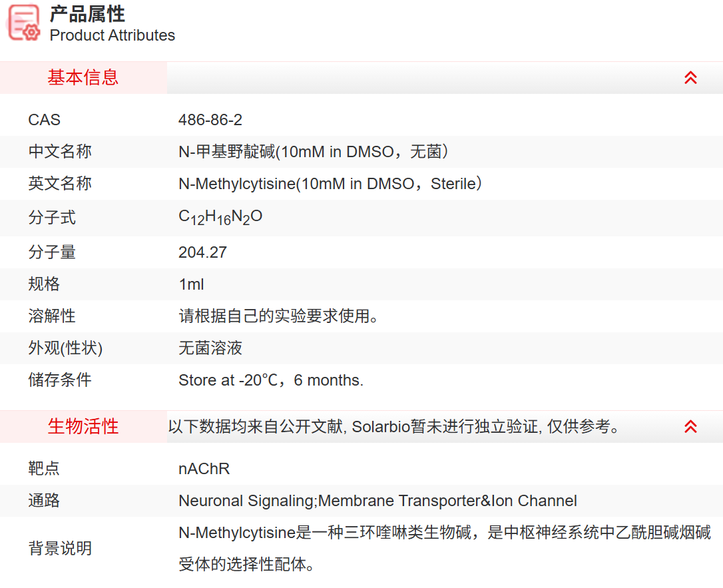Click the Neuronal Signaling pathway text

(377, 501)
